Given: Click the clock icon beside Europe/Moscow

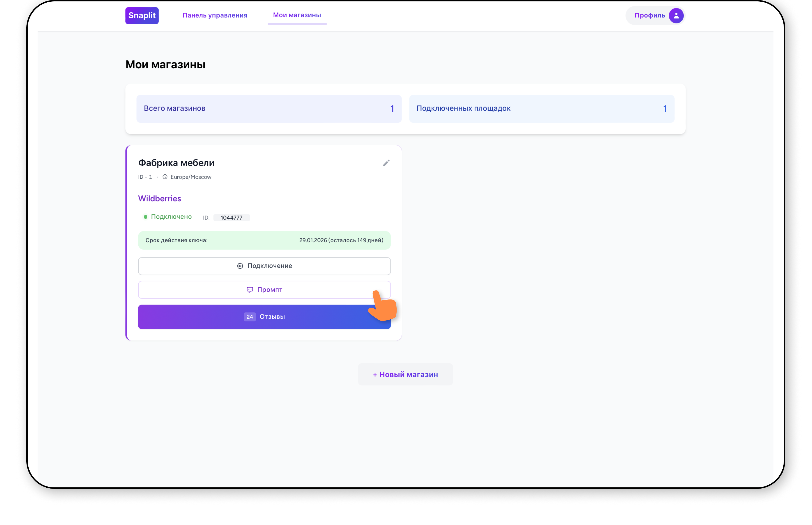Looking at the screenshot, I should pos(165,177).
